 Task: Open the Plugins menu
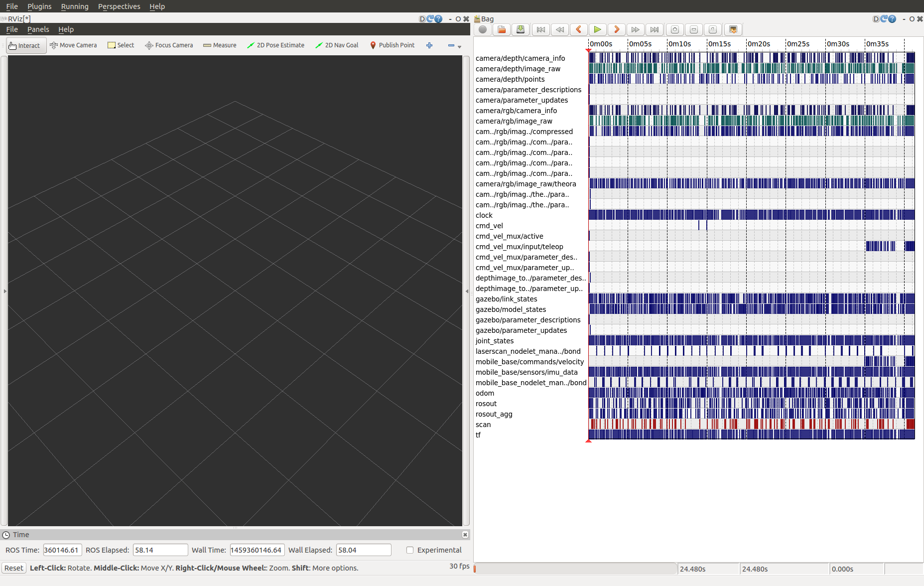point(39,6)
